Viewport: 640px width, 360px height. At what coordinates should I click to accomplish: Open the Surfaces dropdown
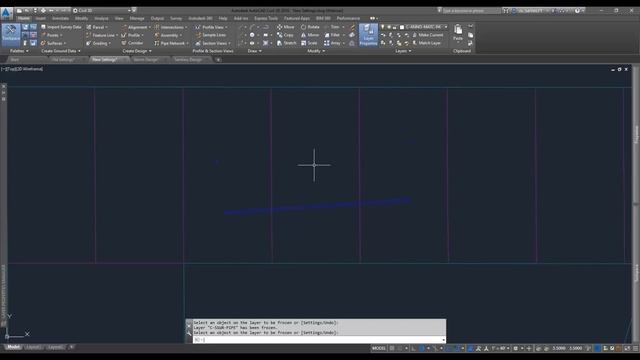tap(53, 43)
